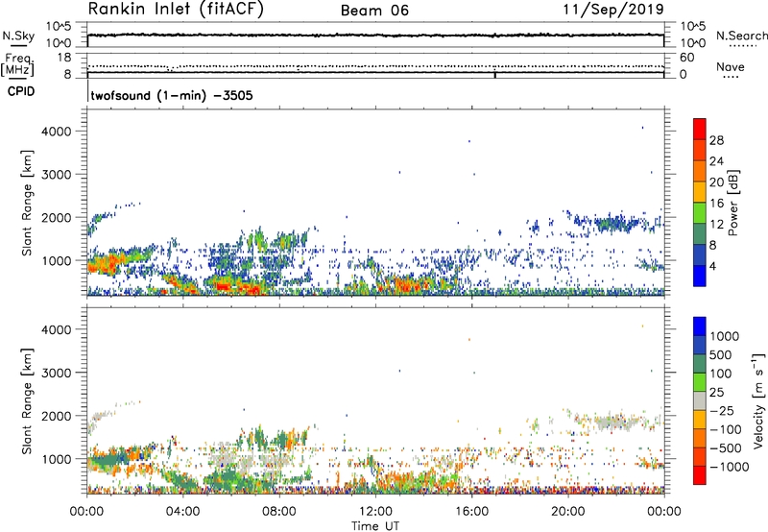Click the '3000' tick of the velocity plot
Screen dimensions: 768x532
[x=57, y=373]
